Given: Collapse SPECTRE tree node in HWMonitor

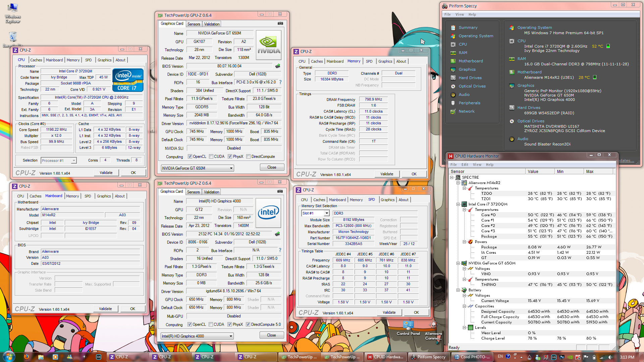Looking at the screenshot, I should click(451, 177).
